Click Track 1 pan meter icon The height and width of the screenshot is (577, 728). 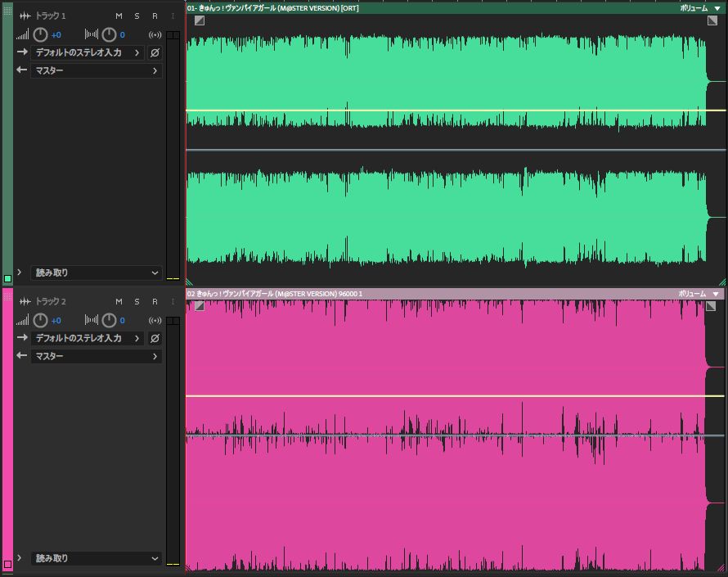click(x=92, y=34)
